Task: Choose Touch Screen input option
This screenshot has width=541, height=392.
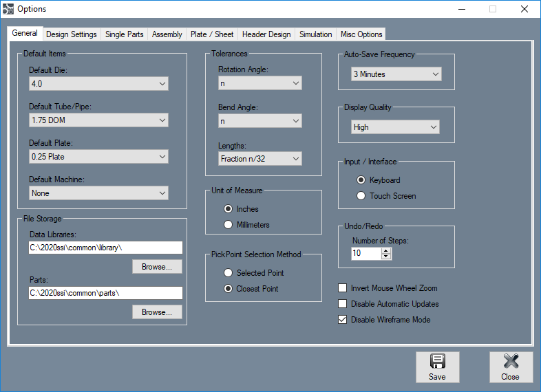Action: click(x=362, y=196)
